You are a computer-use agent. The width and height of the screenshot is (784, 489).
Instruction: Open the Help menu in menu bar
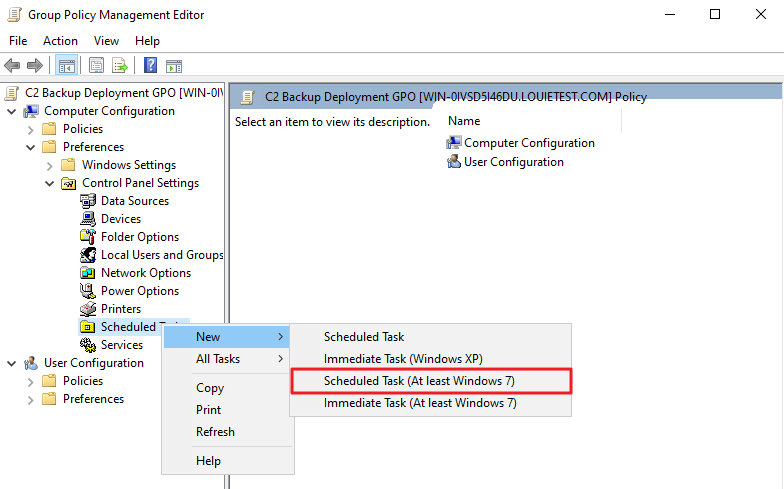[x=147, y=41]
